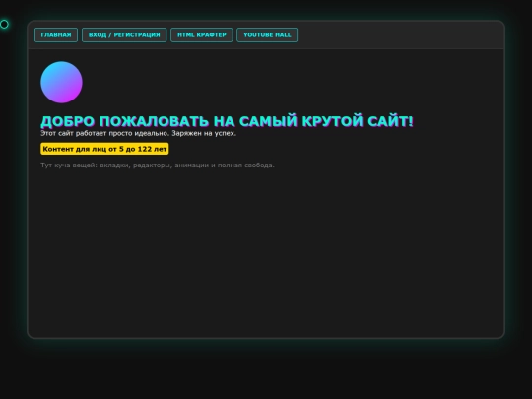Go to the YOUTUBE HALL tab
The image size is (532, 399).
[x=267, y=34]
